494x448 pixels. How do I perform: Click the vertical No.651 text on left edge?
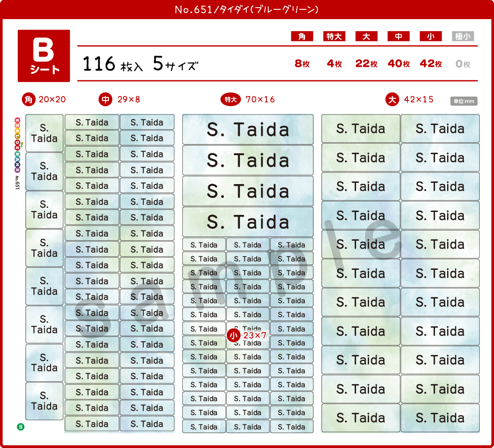pos(18,182)
